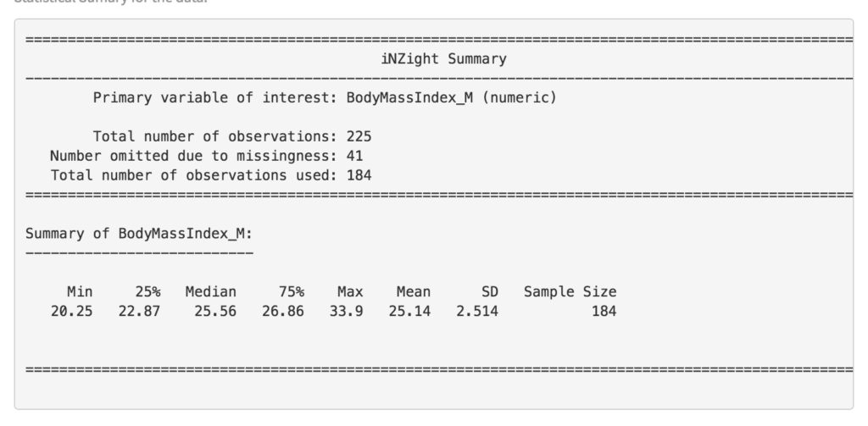Click BodyMassIndex_M (numeric) variable name

click(451, 98)
